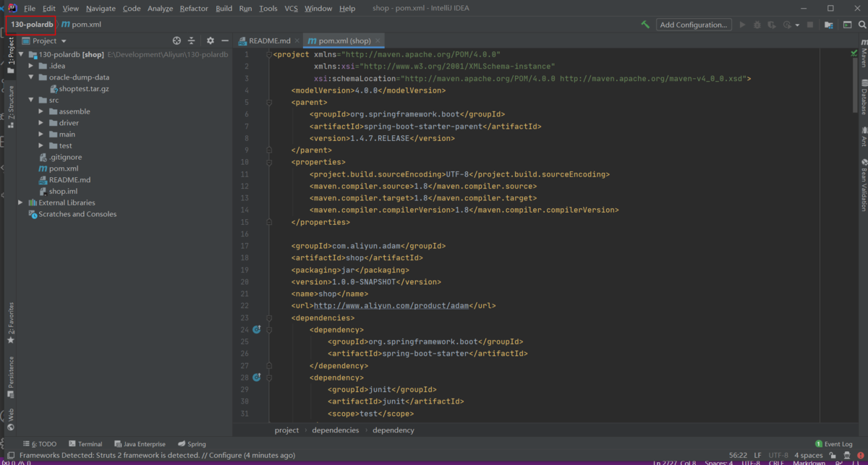This screenshot has width=868, height=465.
Task: Expand the test folder
Action: click(x=42, y=146)
